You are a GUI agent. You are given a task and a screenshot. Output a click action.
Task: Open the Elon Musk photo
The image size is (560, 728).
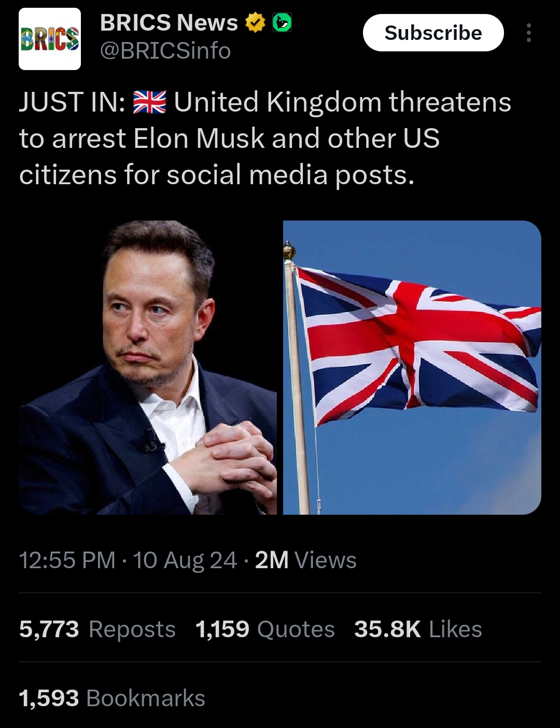148,367
